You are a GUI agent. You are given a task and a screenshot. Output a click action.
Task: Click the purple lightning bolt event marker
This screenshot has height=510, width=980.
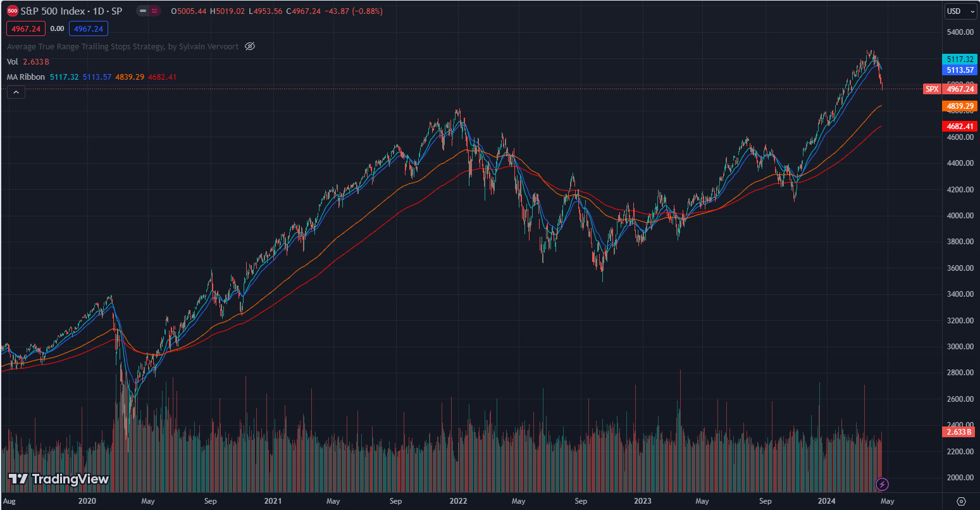[x=883, y=485]
